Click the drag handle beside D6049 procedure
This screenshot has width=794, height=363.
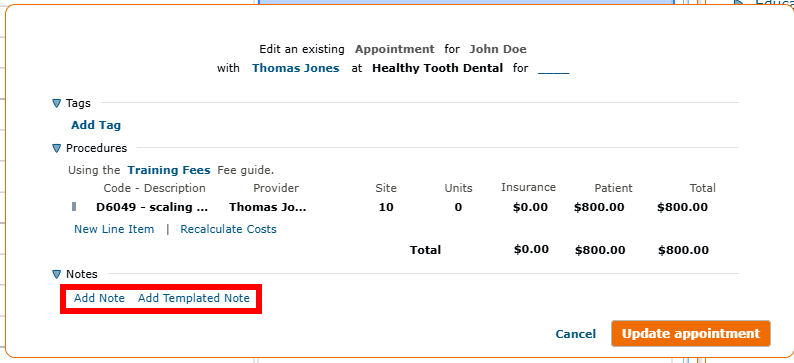(x=74, y=207)
